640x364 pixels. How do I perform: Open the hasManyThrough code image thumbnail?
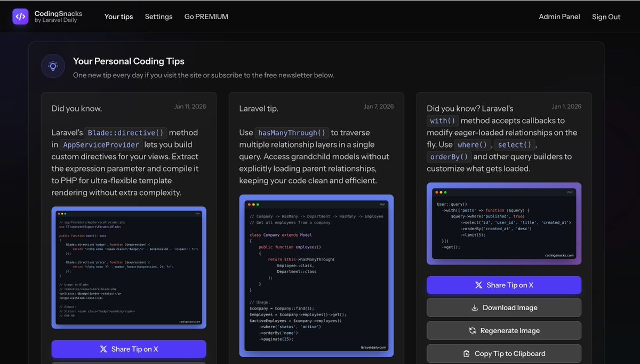317,276
